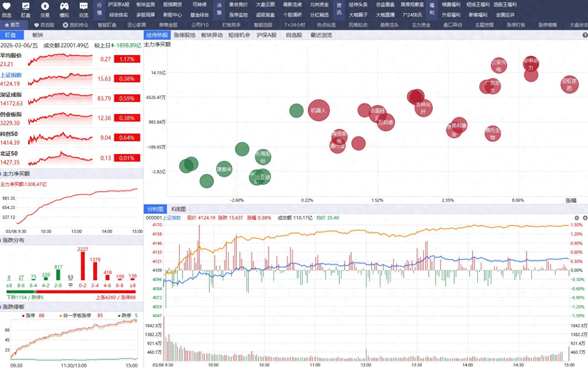Viewport: 588px width, 368px height.
Task: Open the 7*24快讯 news link
Action: [412, 15]
